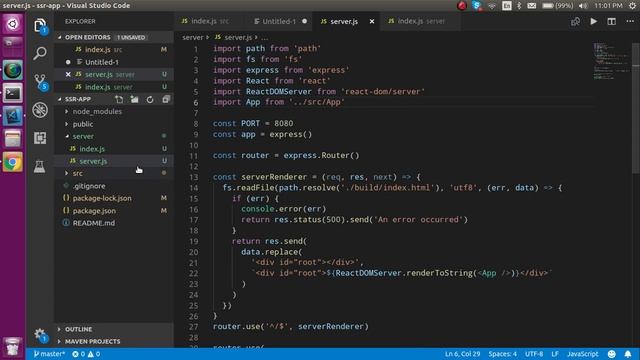The height and width of the screenshot is (360, 640).
Task: Open the mail indicator in top panel
Action: 531,6
